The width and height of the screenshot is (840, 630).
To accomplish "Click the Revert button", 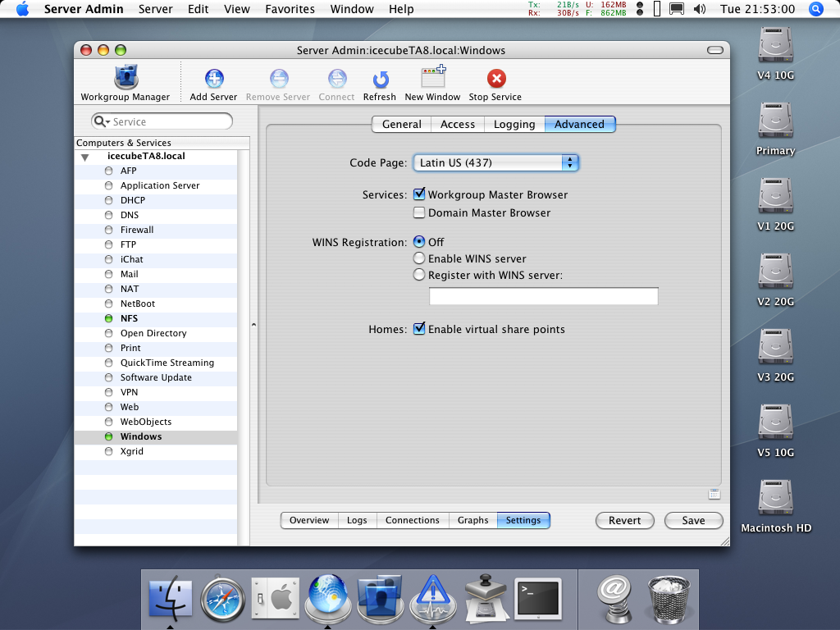I will pos(624,520).
